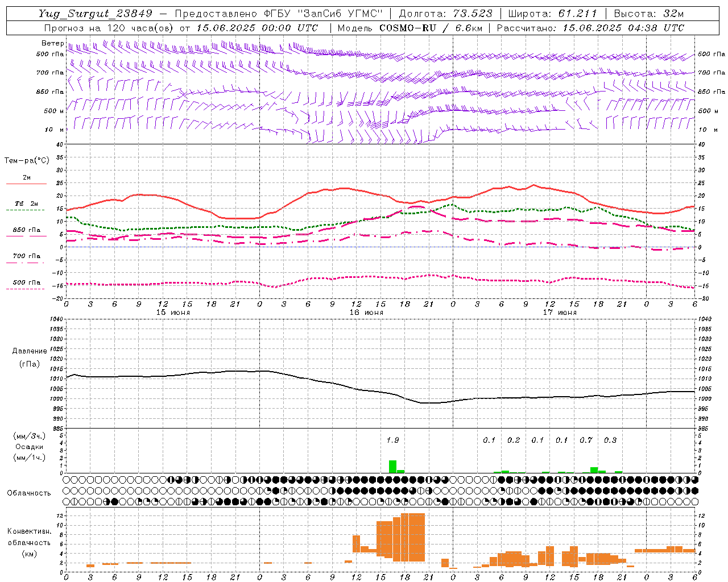Click the '15 июня' date label
The width and height of the screenshot is (728, 582).
coord(173,313)
